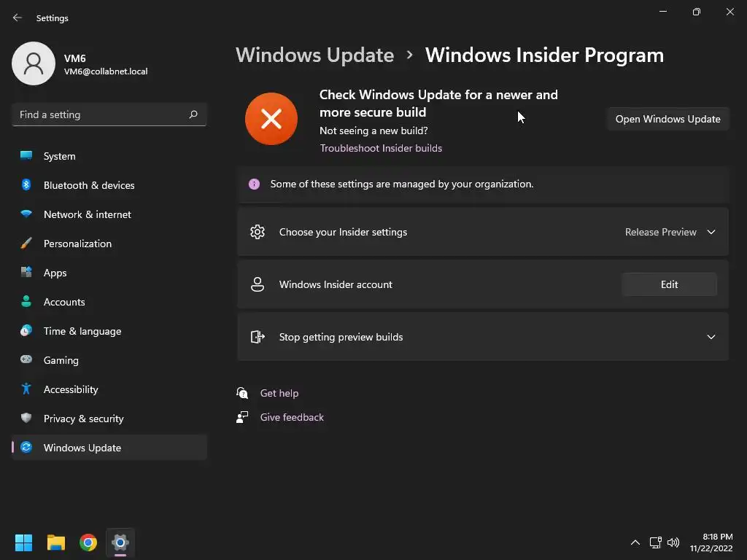Screen dimensions: 747x560
Task: Go to Network & internet settings
Action: click(88, 214)
